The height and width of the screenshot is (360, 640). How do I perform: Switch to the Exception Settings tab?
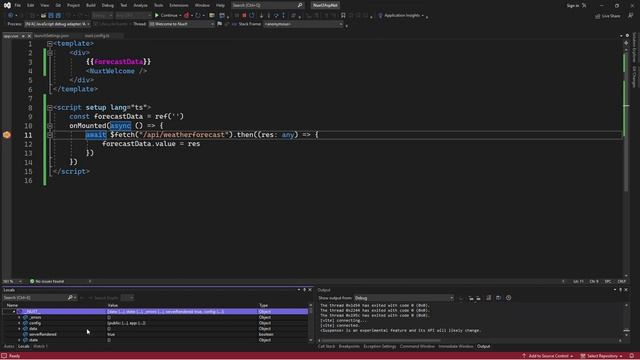click(380, 347)
